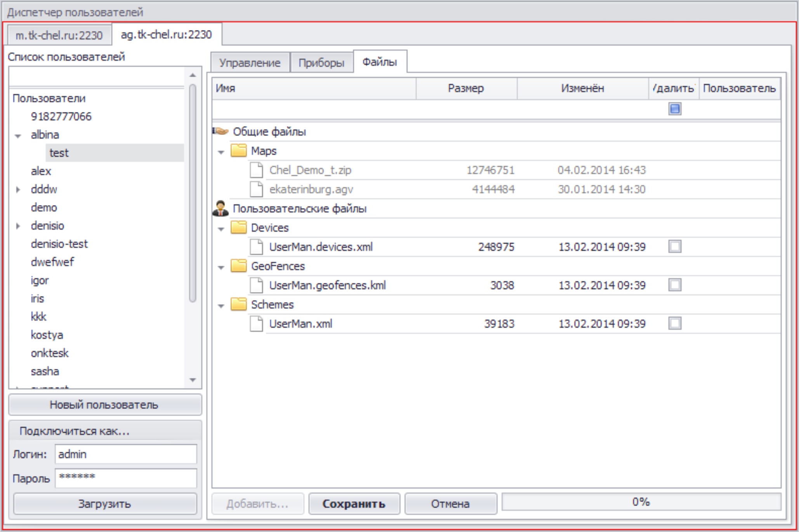Check delete box for UserMan.geofences.kml

tap(675, 285)
